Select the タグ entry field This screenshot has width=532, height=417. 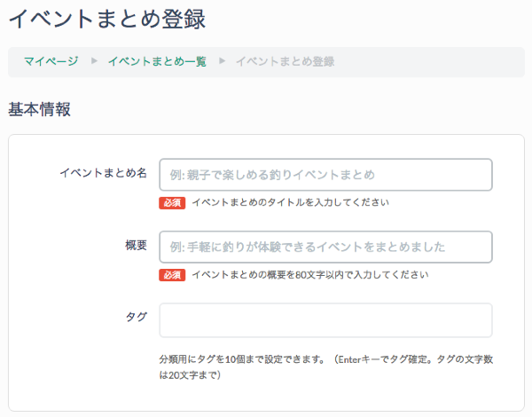click(x=325, y=320)
